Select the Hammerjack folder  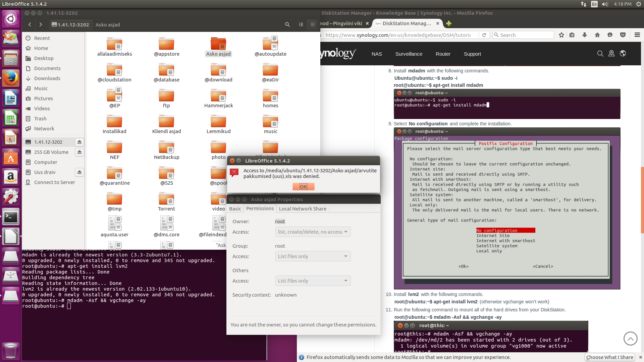(x=218, y=99)
